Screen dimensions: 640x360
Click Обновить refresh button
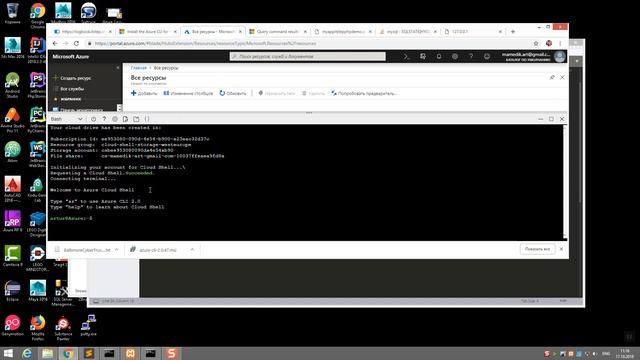click(x=233, y=93)
